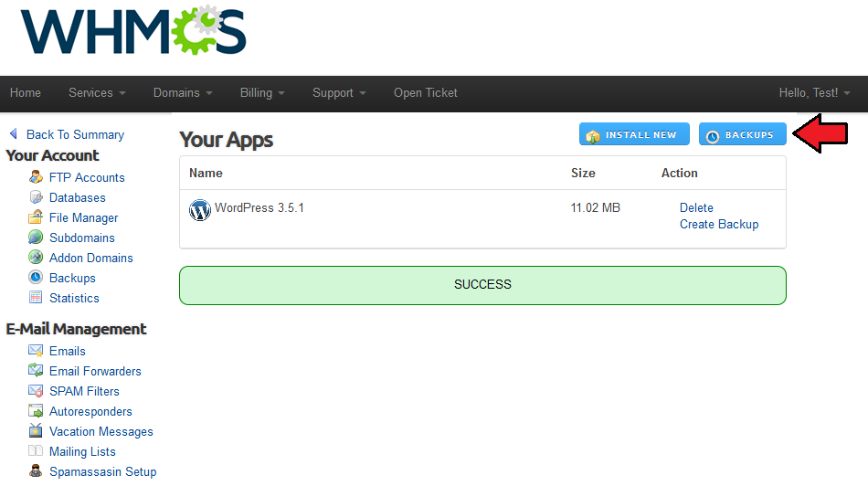Click the FTP Accounts user icon
This screenshot has height=486, width=868.
(x=36, y=177)
